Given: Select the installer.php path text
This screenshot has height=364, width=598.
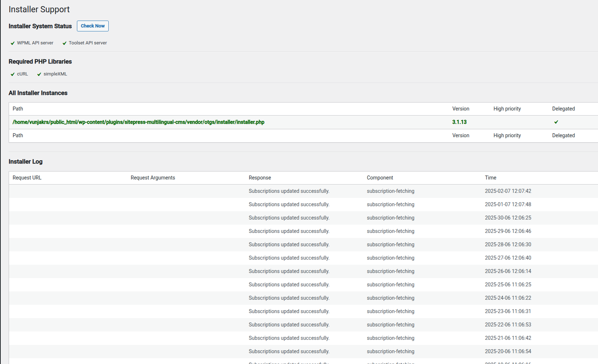Looking at the screenshot, I should pyautogui.click(x=138, y=122).
